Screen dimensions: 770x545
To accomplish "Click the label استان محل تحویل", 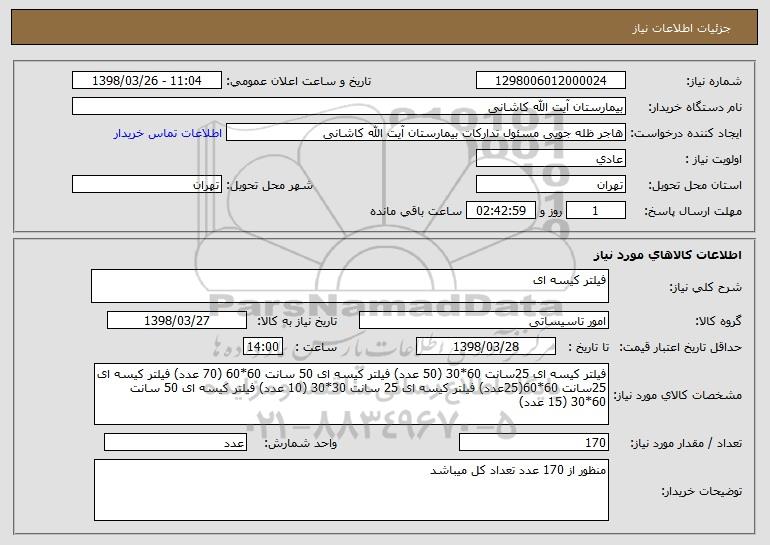I will (x=695, y=185).
